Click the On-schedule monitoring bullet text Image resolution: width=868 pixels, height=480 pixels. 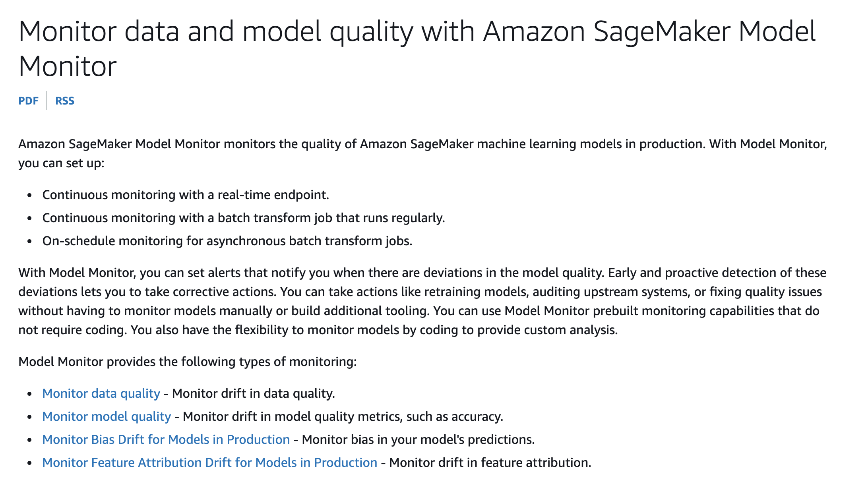pos(227,241)
